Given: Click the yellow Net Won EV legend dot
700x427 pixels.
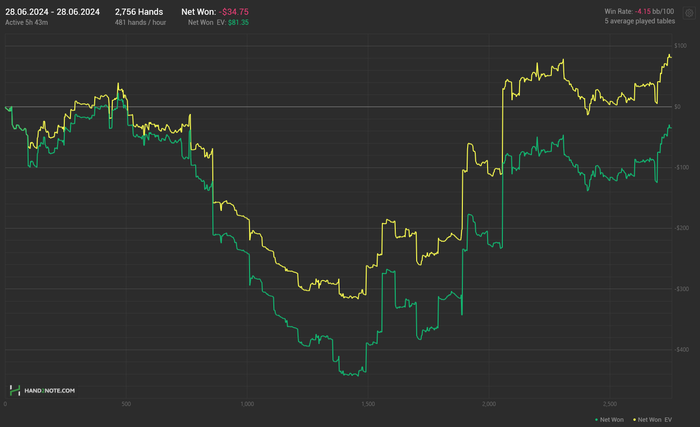Looking at the screenshot, I should (x=634, y=418).
